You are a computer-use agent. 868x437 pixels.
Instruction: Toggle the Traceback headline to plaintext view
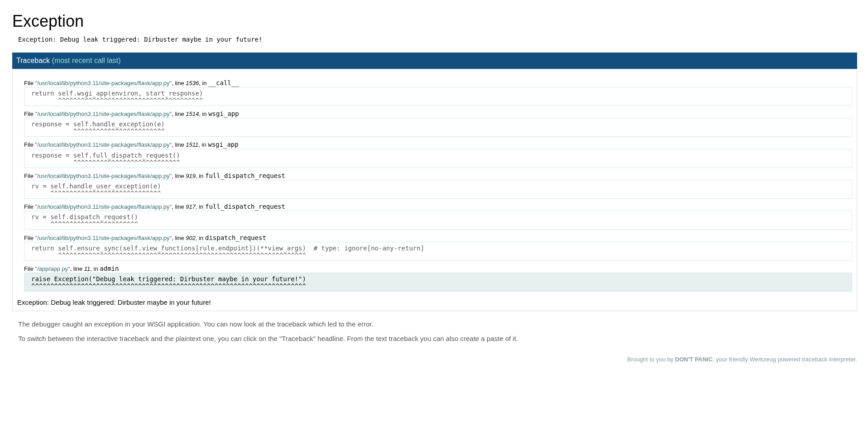click(33, 61)
